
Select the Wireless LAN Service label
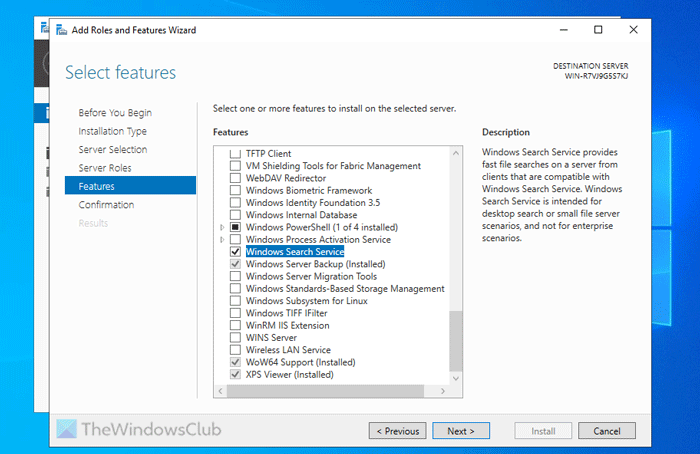(288, 350)
